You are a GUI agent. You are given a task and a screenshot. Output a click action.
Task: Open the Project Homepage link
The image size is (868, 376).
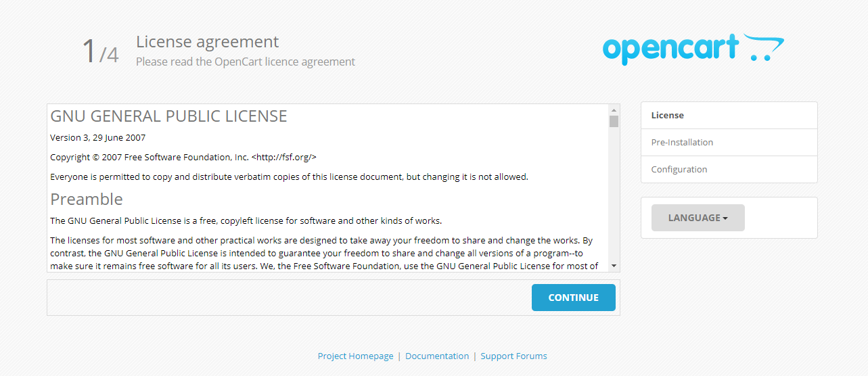[355, 356]
